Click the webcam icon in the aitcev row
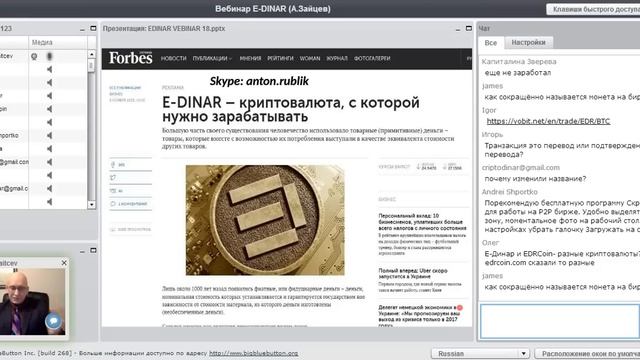Screen dimensions: 640x360 point(34,56)
